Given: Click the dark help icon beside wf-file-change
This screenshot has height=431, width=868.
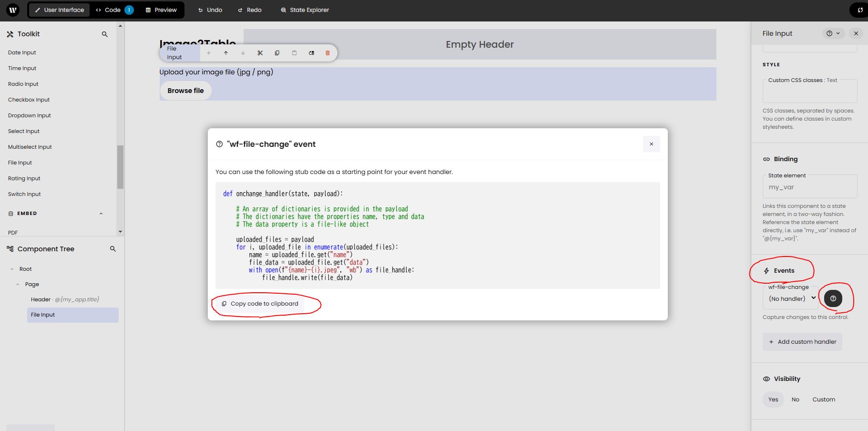Looking at the screenshot, I should point(833,298).
